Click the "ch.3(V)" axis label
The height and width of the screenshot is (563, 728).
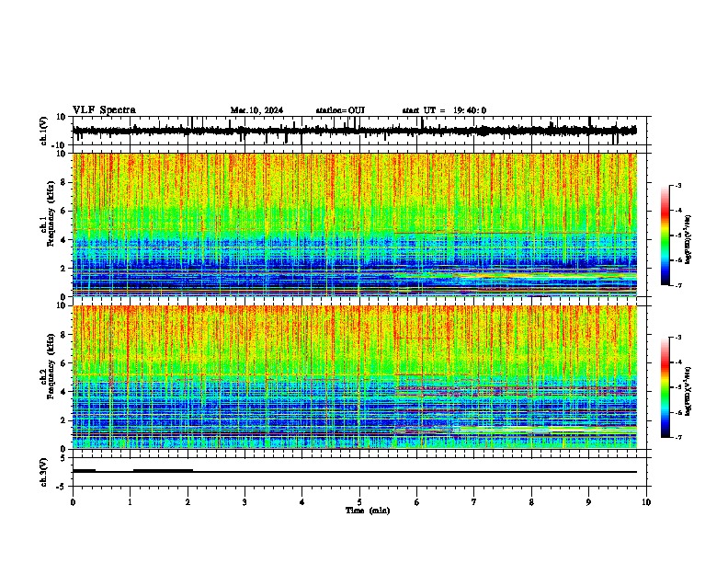click(x=44, y=472)
